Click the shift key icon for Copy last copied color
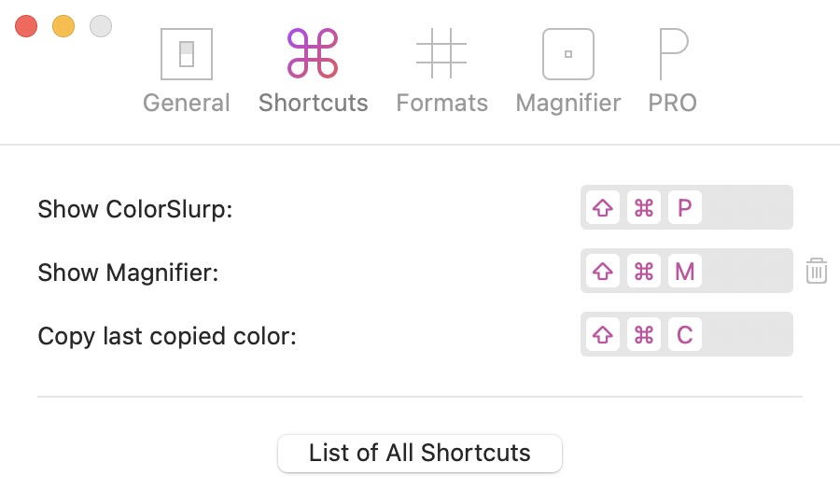Viewport: 840px width, 504px height. click(x=603, y=335)
